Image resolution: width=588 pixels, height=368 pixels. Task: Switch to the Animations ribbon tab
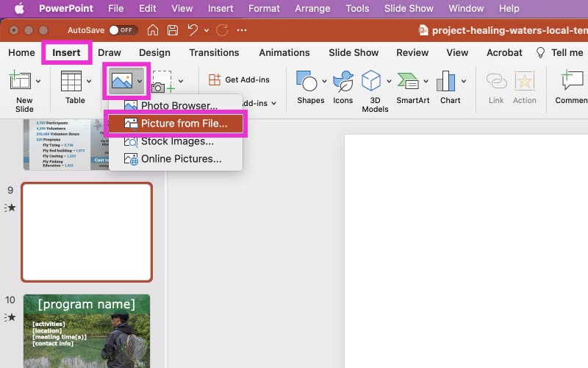[x=284, y=52]
